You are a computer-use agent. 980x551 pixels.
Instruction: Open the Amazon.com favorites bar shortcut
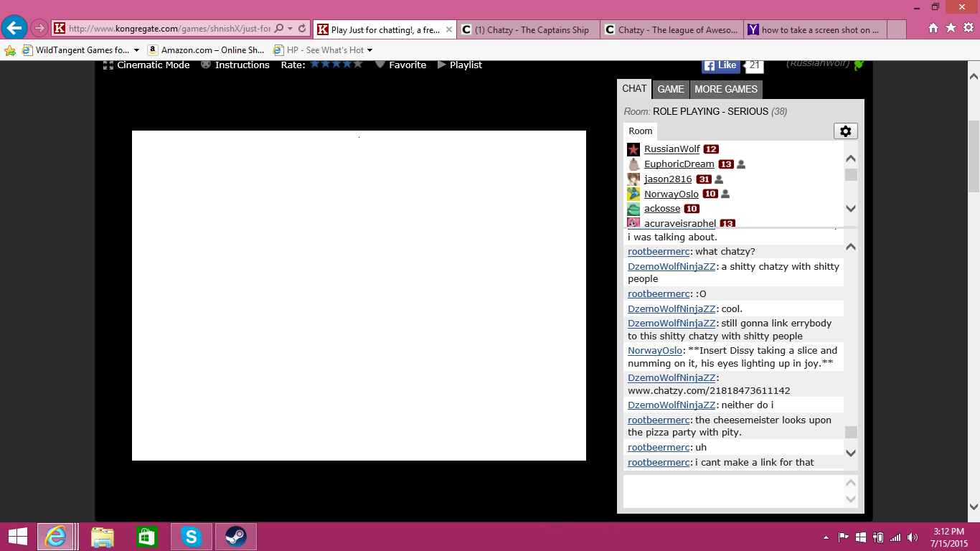tap(206, 50)
